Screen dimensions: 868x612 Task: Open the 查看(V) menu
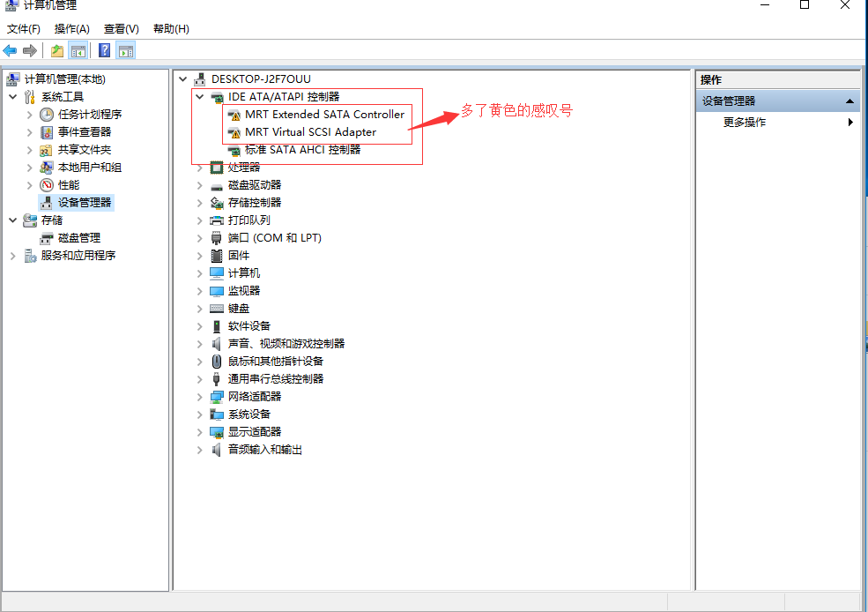122,28
